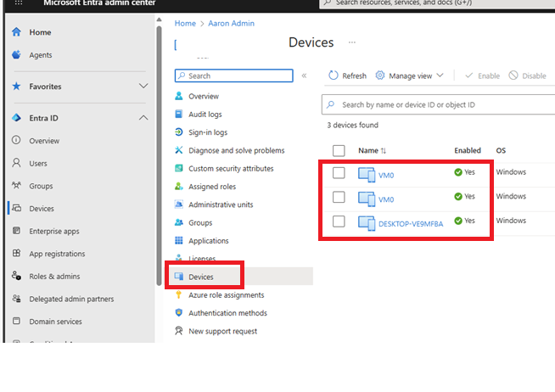The height and width of the screenshot is (392, 555).
Task: Click the Audit logs icon
Action: tap(179, 114)
